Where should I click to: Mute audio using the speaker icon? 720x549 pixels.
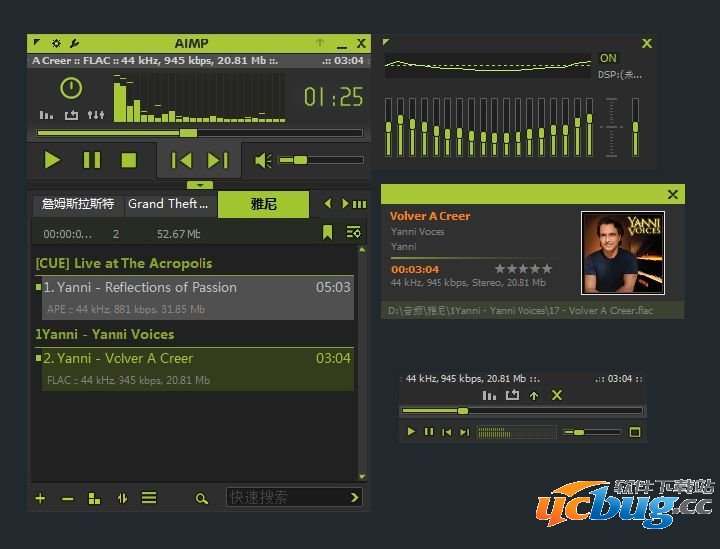(x=263, y=160)
